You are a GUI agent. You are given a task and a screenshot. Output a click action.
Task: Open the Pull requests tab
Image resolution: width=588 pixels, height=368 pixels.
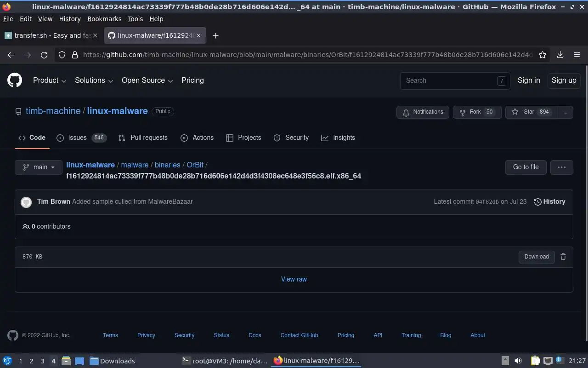tap(143, 138)
